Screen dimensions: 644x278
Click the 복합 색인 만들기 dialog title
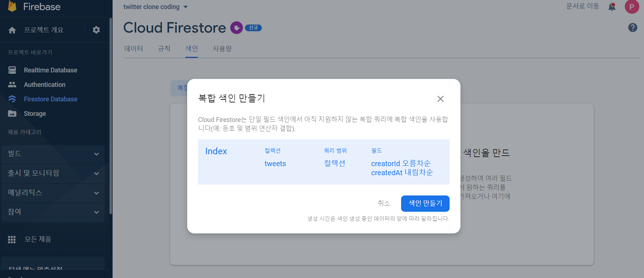pos(232,98)
